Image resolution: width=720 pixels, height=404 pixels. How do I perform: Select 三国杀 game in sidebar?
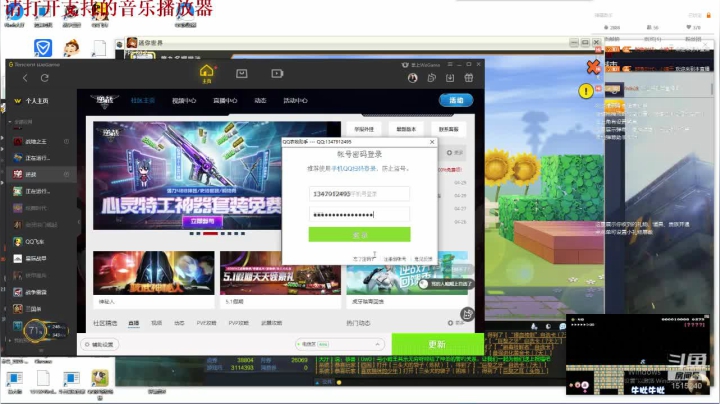click(33, 309)
